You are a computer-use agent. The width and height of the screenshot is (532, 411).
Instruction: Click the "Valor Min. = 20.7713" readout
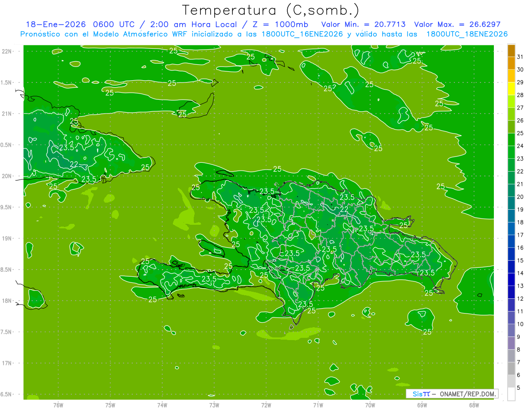pos(363,24)
